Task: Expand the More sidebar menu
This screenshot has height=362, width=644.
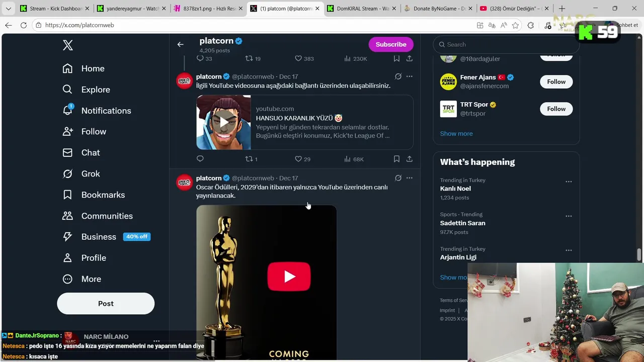Action: [82, 279]
